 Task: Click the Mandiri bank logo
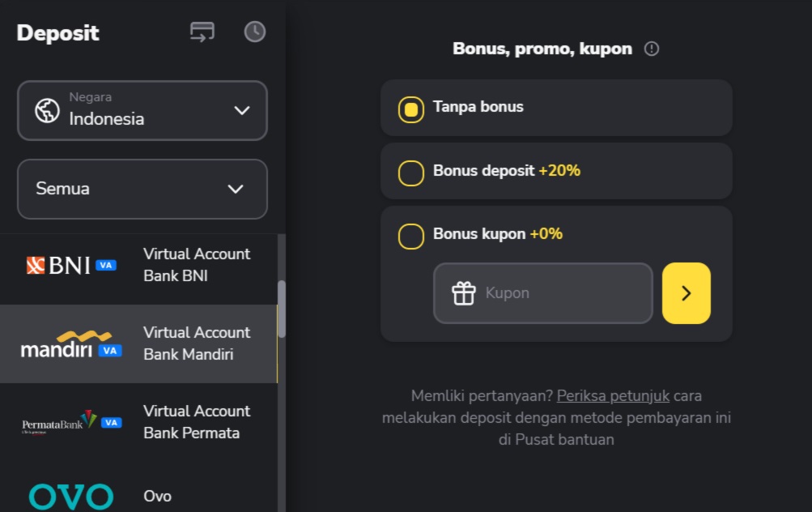pos(70,344)
